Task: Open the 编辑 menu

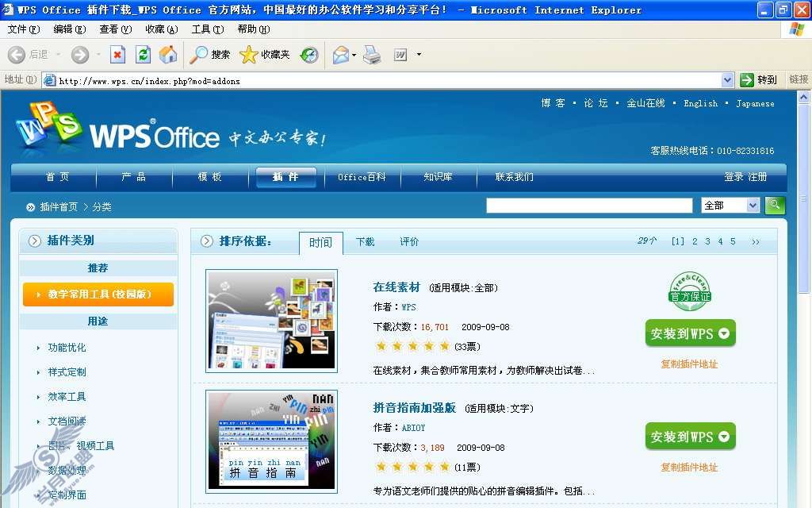Action: pyautogui.click(x=70, y=29)
